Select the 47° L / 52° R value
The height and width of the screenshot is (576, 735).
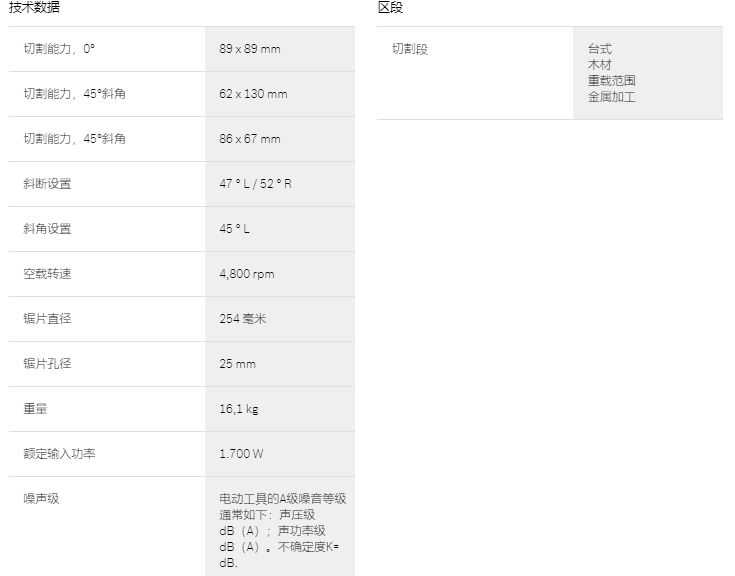[x=256, y=184]
